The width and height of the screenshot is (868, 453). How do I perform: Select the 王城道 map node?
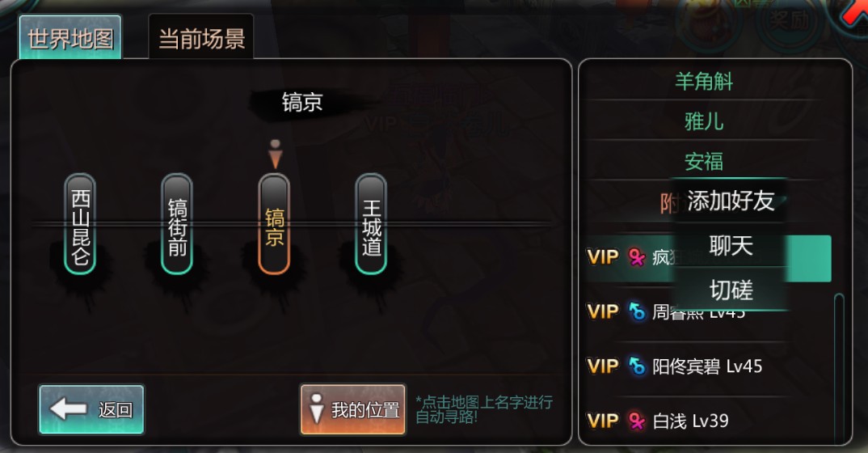(x=371, y=224)
